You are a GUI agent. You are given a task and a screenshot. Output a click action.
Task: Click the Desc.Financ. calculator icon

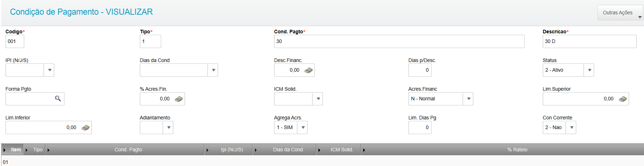308,70
